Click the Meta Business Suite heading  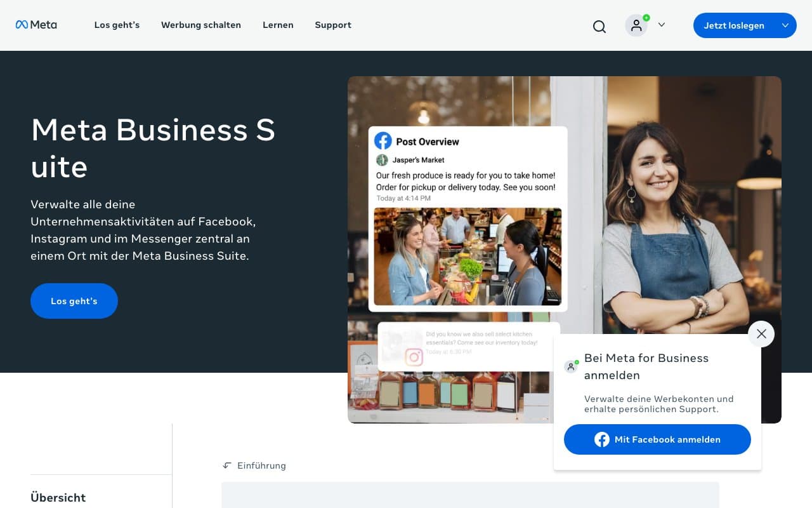pos(153,148)
